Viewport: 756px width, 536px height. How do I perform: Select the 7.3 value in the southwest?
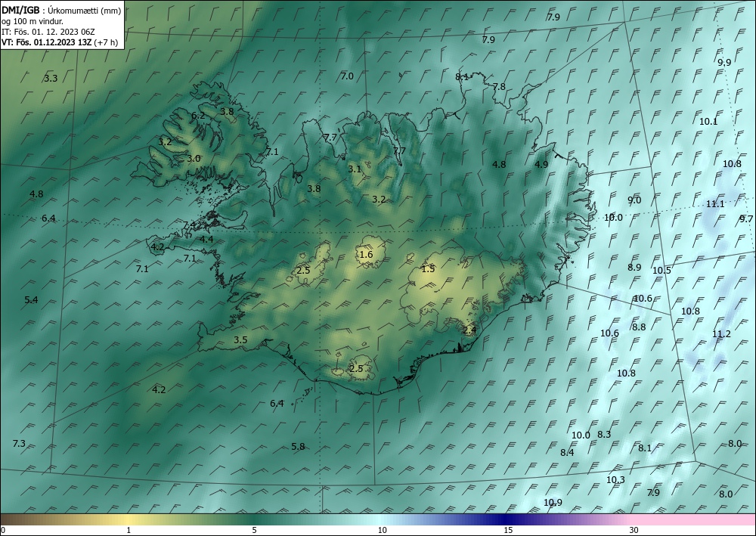pos(19,444)
